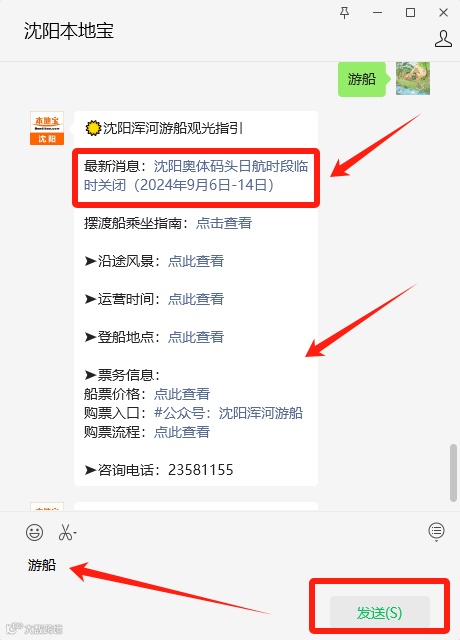This screenshot has width=460, height=640.
Task: Click the 本地宝 sender avatar
Action: pyautogui.click(x=47, y=128)
